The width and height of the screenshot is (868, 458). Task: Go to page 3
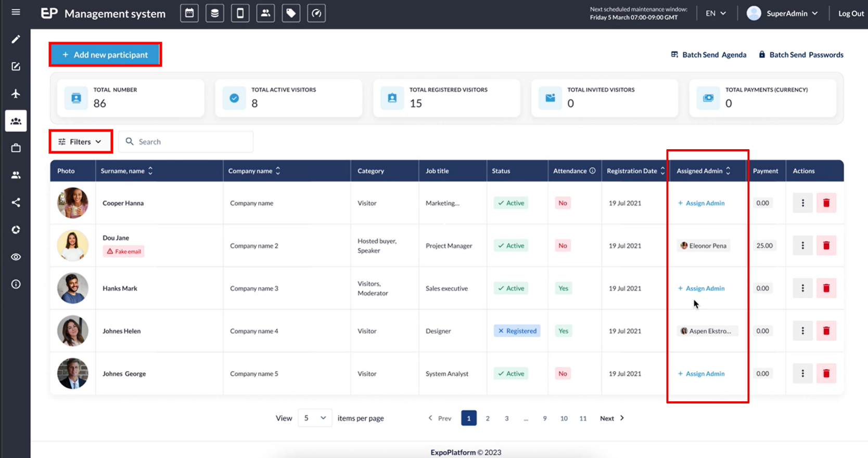point(507,418)
